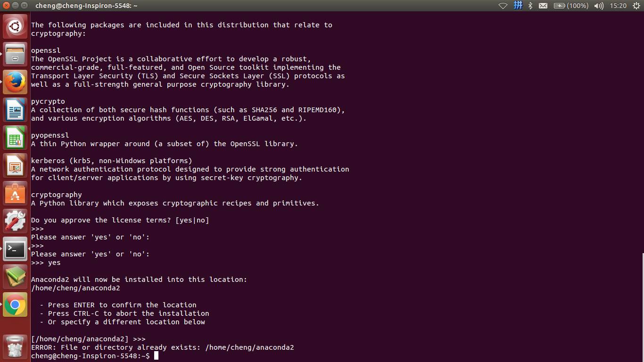This screenshot has width=644, height=362.
Task: Open the clock showing 15:20
Action: pyautogui.click(x=618, y=6)
